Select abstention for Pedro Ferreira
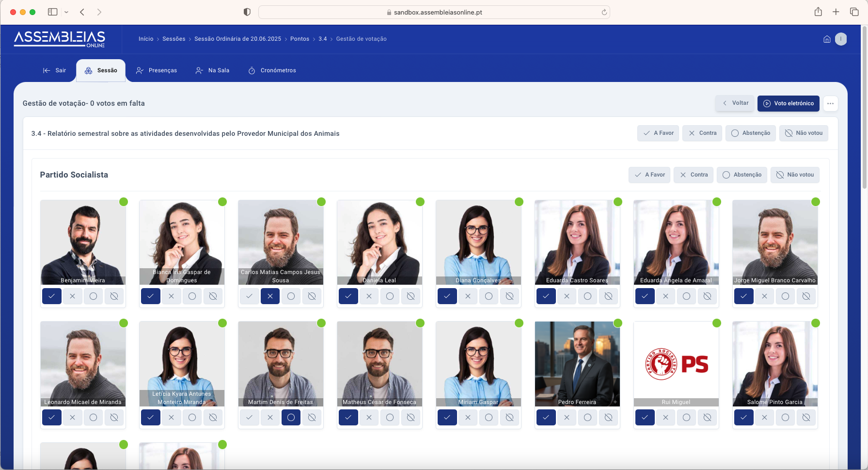This screenshot has width=868, height=470. [x=587, y=417]
